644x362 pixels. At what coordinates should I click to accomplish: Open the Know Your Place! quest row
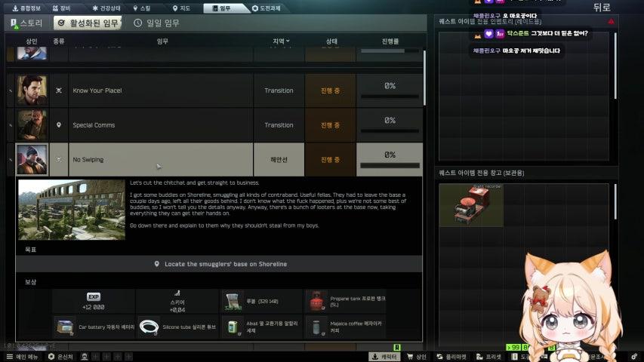click(214, 90)
